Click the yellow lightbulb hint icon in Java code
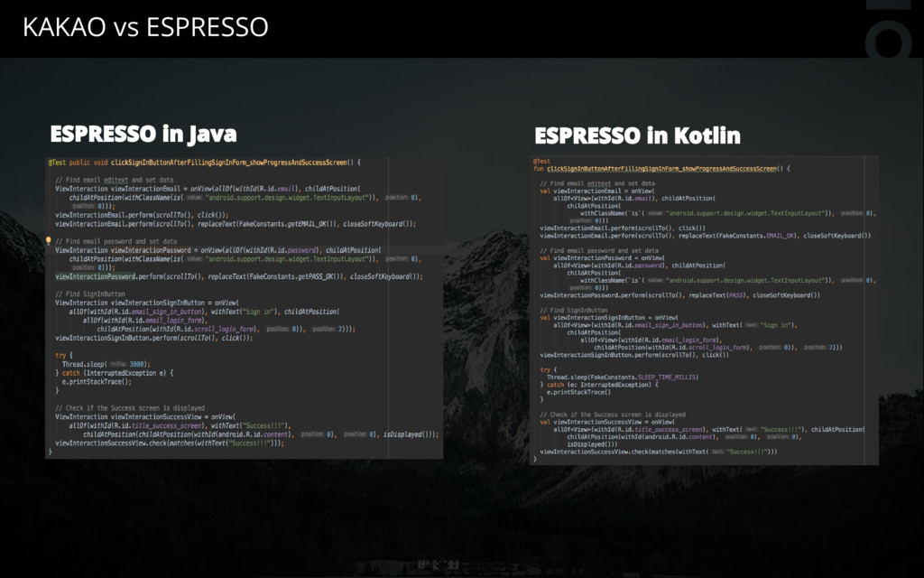 (x=49, y=240)
